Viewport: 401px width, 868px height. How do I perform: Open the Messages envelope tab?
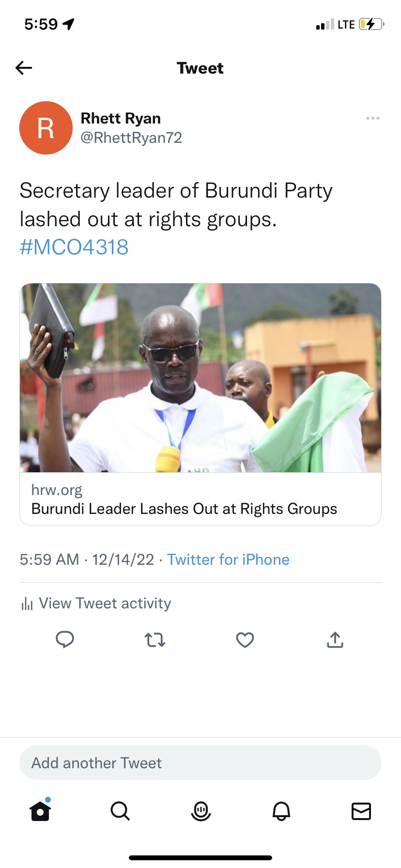[x=361, y=811]
